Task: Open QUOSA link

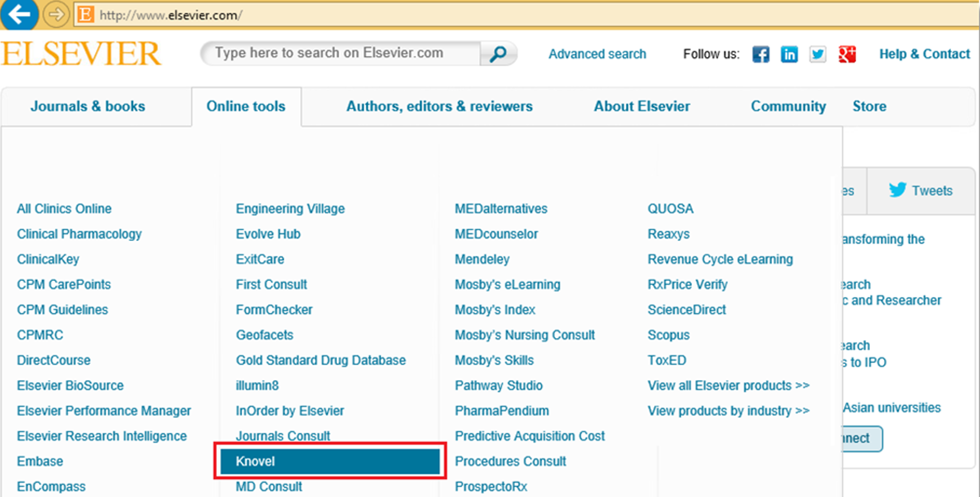Action: [x=671, y=209]
